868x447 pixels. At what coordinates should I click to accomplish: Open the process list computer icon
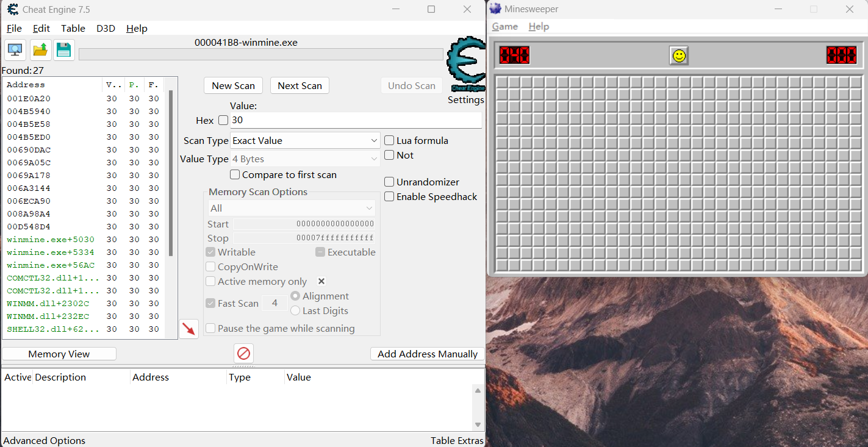[15, 50]
